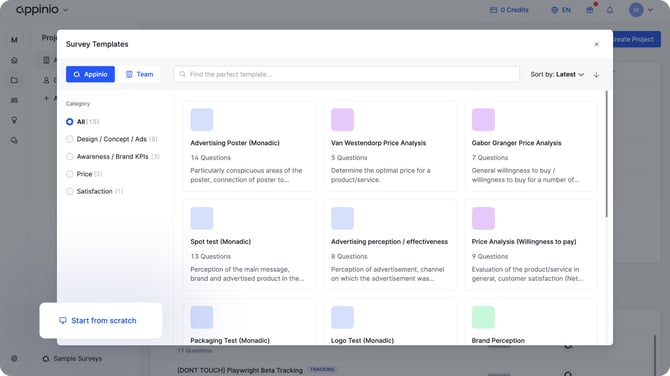This screenshot has width=670, height=376.
Task: Click the Packaging Test blue thumbnail icon
Action: [202, 317]
